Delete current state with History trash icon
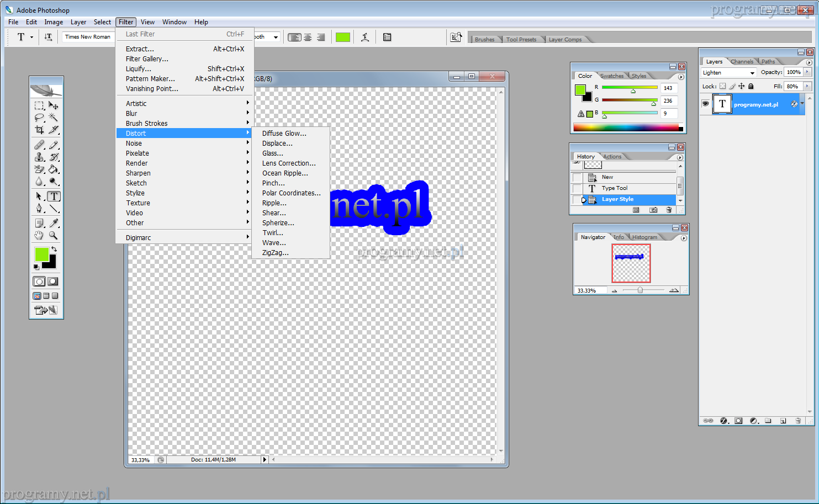819x504 pixels. point(669,210)
